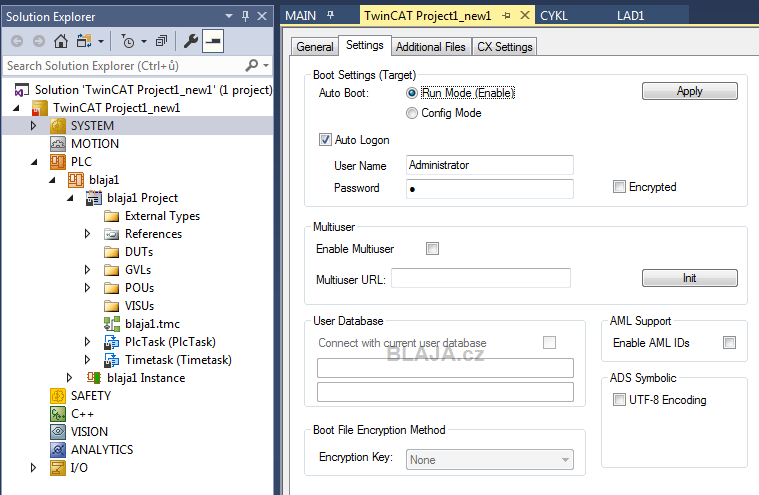
Task: Click the PLC node icon
Action: tap(58, 162)
